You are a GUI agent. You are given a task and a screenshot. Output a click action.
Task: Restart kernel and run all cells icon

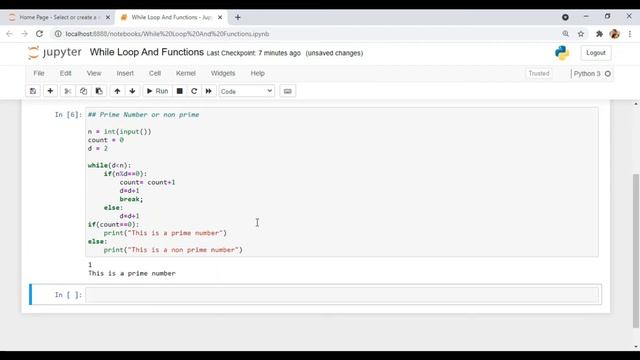pos(209,91)
